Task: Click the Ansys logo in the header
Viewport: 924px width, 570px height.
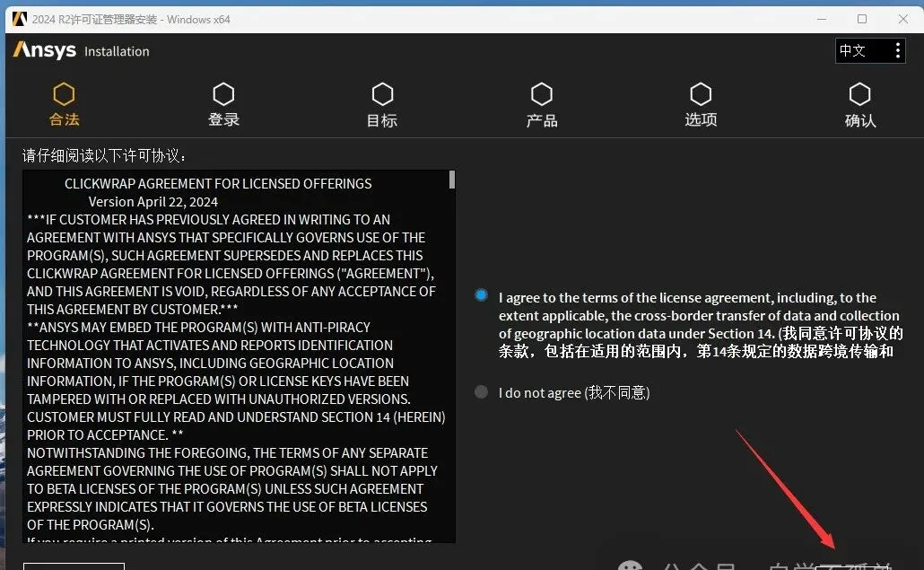Action: tap(45, 50)
